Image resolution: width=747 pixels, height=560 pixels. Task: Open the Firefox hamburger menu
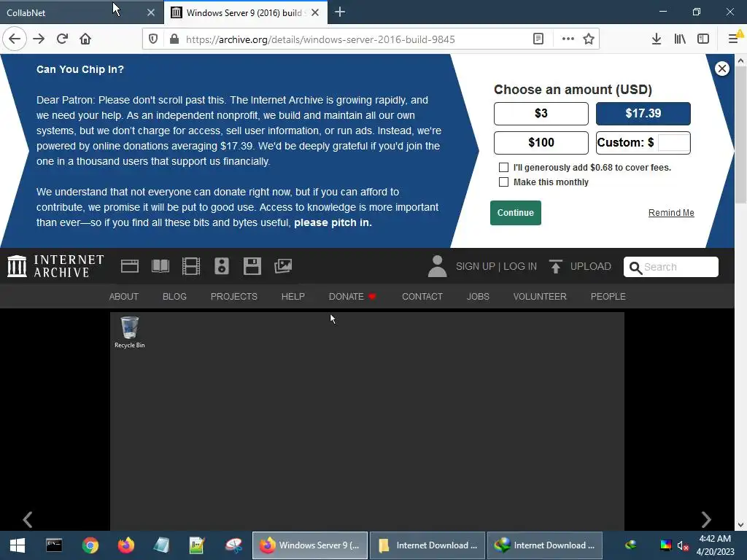pyautogui.click(x=734, y=39)
